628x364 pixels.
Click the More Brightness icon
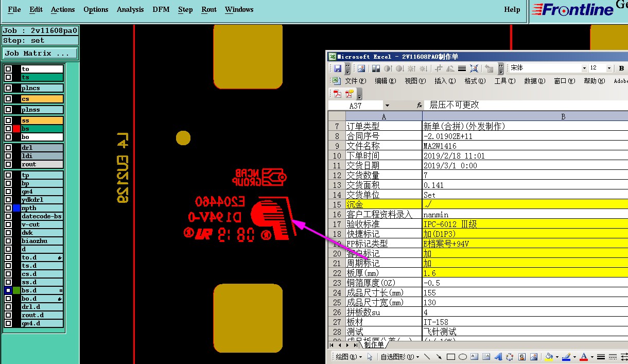pos(411,68)
